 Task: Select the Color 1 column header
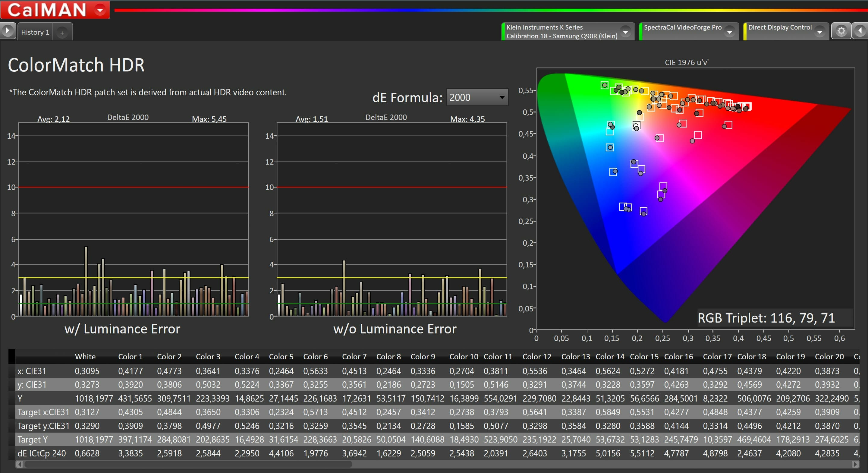click(131, 357)
